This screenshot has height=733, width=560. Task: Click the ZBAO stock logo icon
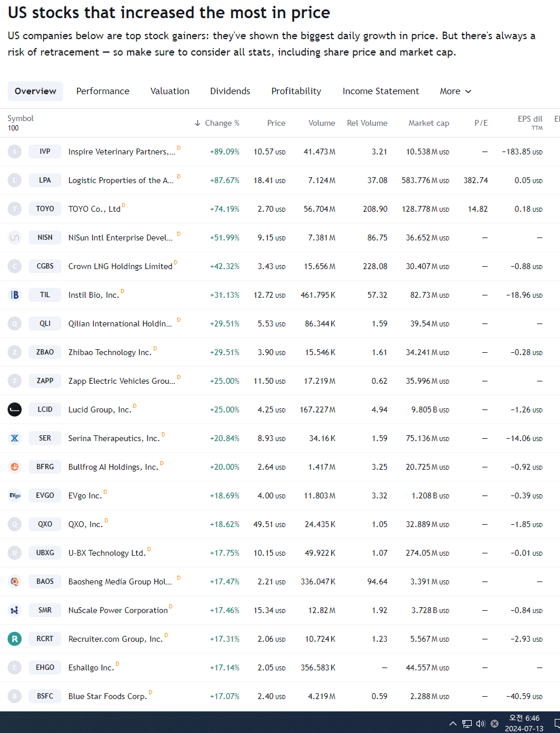click(15, 352)
